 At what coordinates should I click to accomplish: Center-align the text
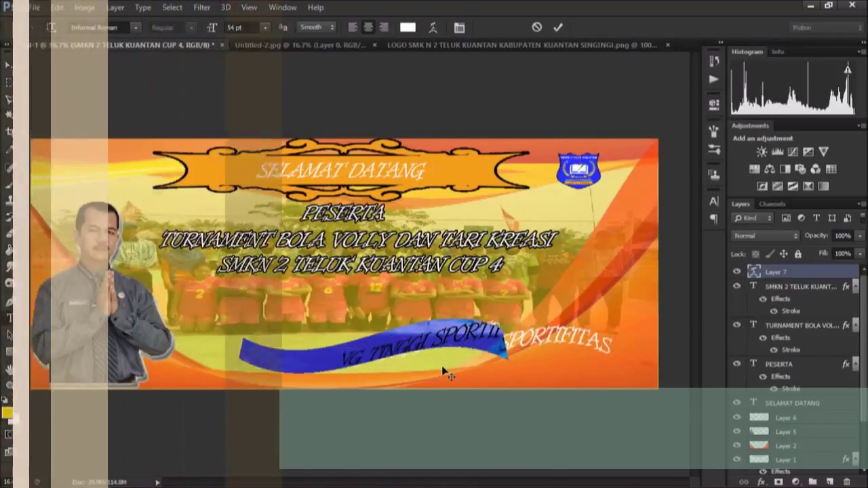(368, 28)
